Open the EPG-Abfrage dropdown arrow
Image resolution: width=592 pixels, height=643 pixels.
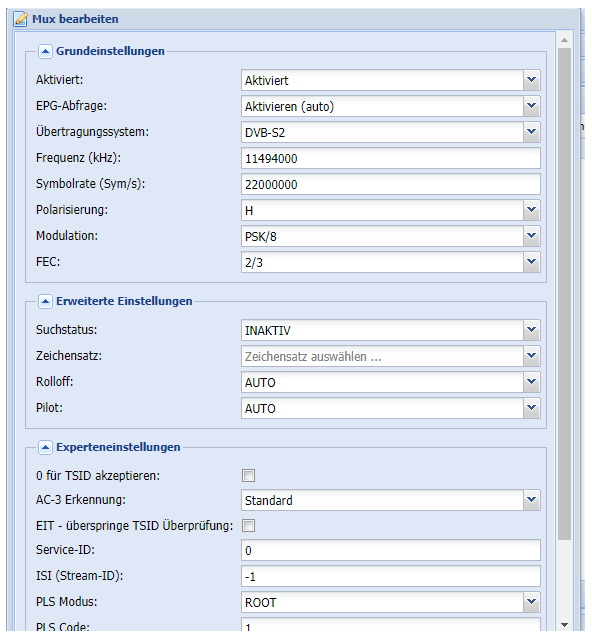(x=532, y=106)
